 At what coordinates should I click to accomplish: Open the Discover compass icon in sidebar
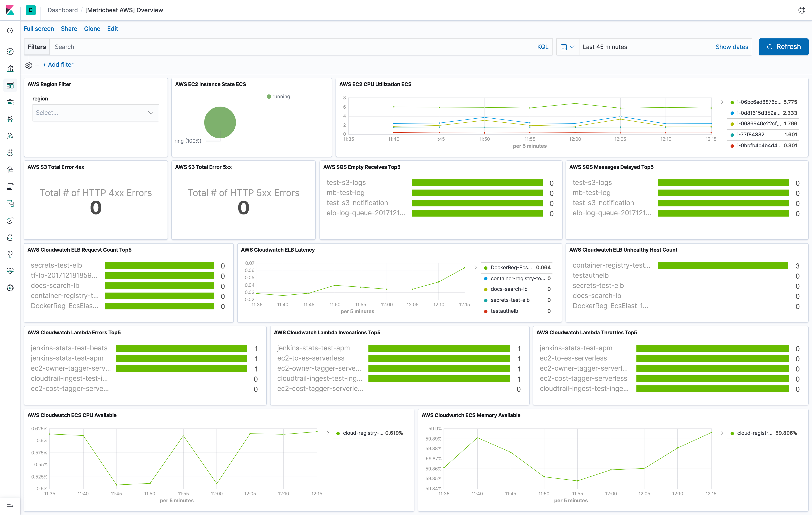tap(10, 51)
